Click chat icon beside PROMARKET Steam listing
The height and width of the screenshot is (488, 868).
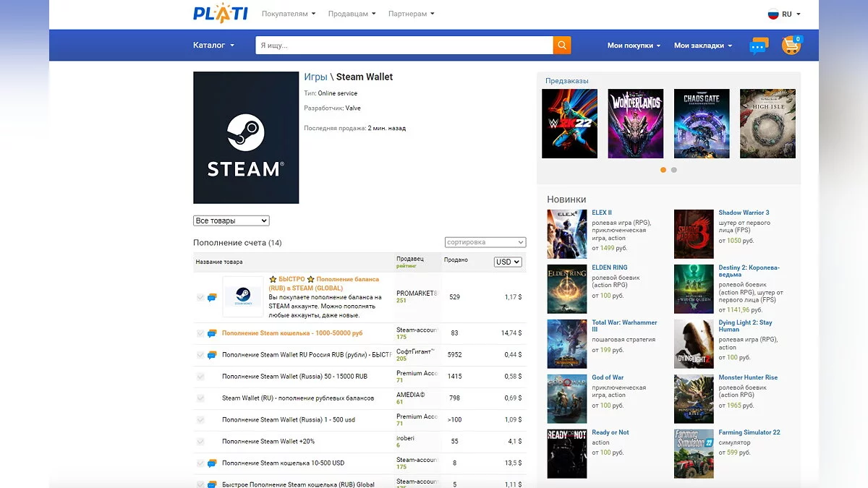(x=212, y=298)
